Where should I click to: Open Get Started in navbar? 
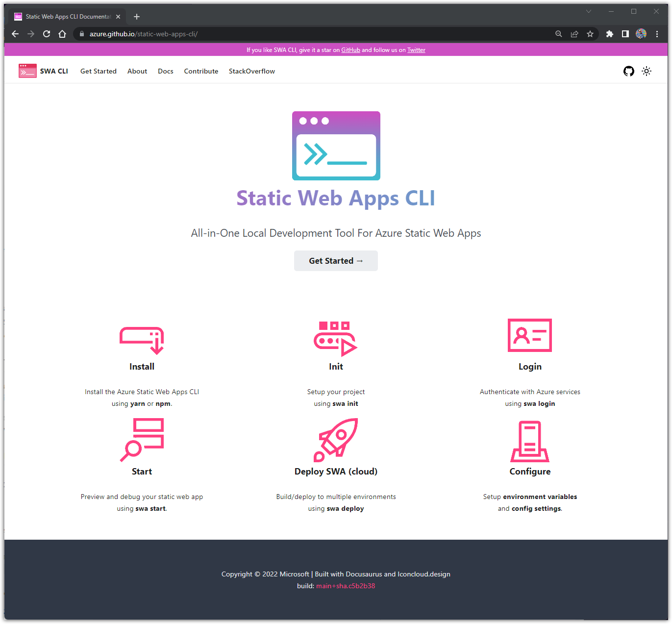coord(99,71)
